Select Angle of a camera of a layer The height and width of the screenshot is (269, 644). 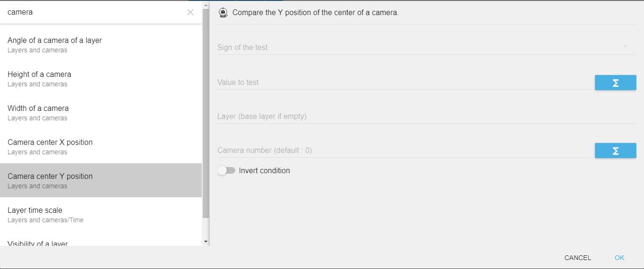point(101,44)
